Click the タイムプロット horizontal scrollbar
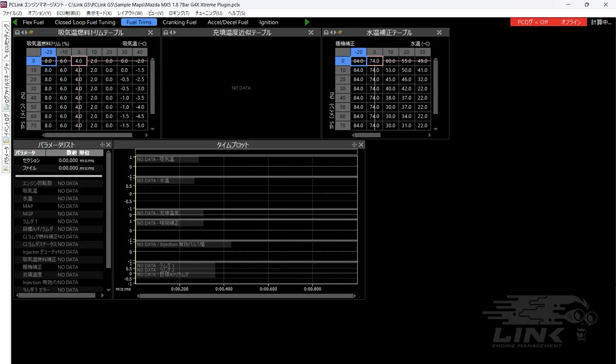 click(245, 296)
